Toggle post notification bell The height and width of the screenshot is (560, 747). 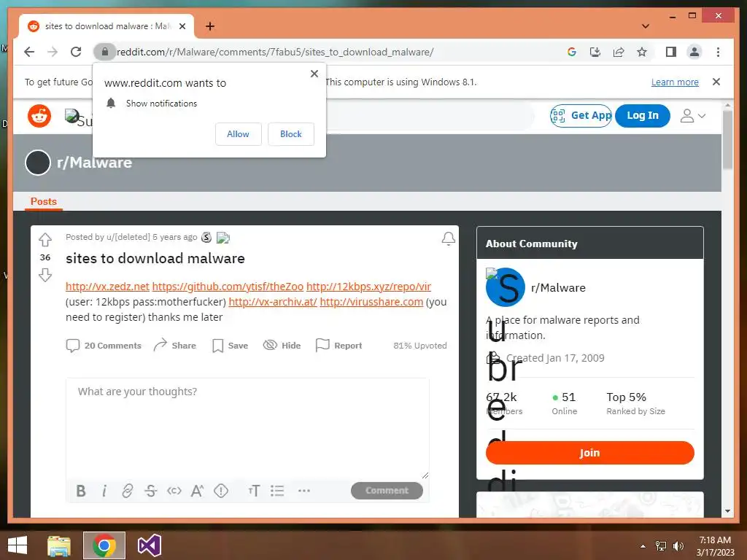click(449, 238)
